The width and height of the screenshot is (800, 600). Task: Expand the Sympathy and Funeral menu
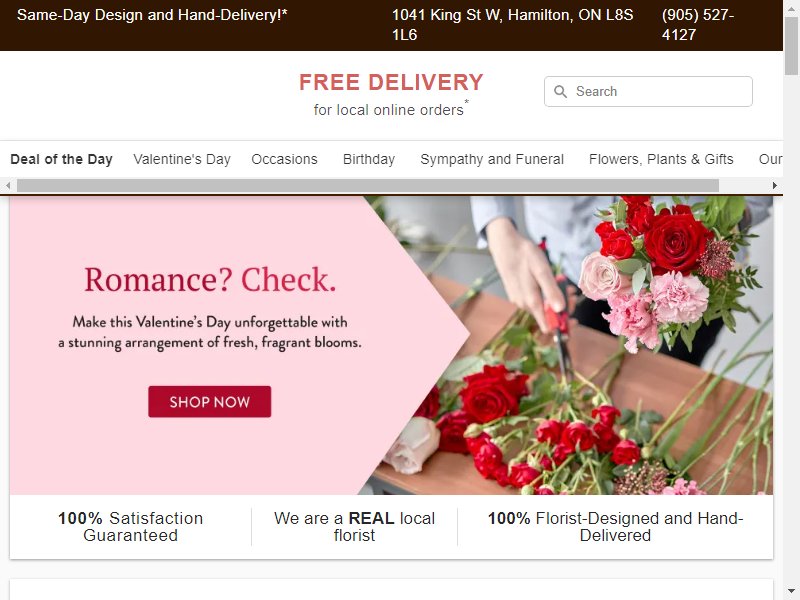click(x=492, y=159)
